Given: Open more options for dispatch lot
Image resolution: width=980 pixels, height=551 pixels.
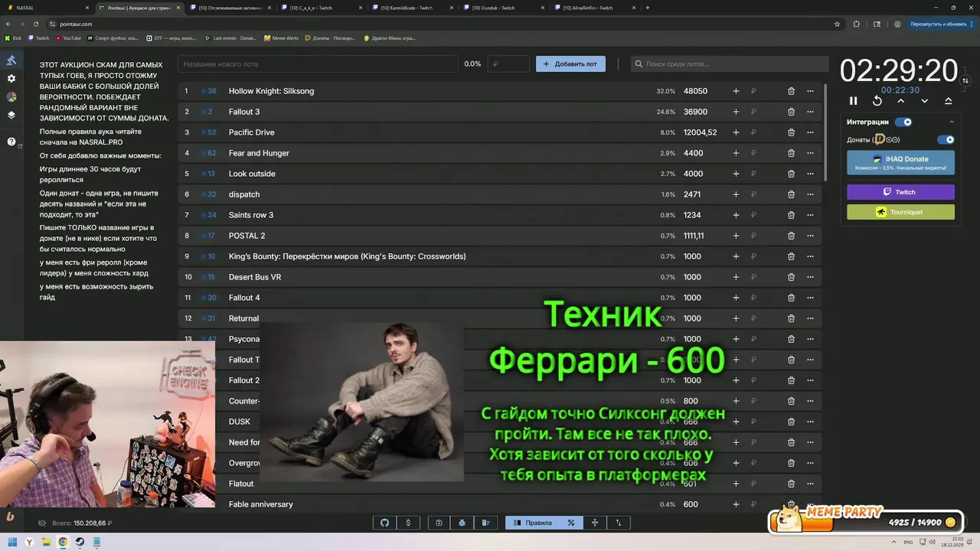Looking at the screenshot, I should point(810,194).
